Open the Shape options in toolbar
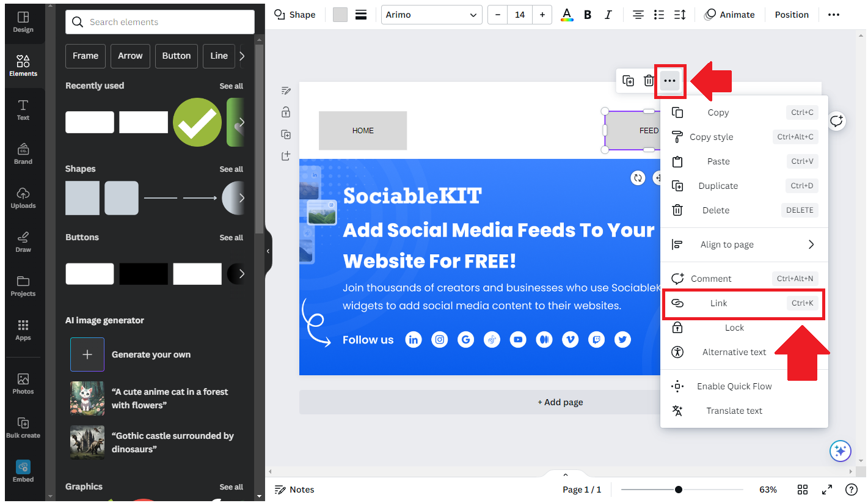 tap(294, 15)
